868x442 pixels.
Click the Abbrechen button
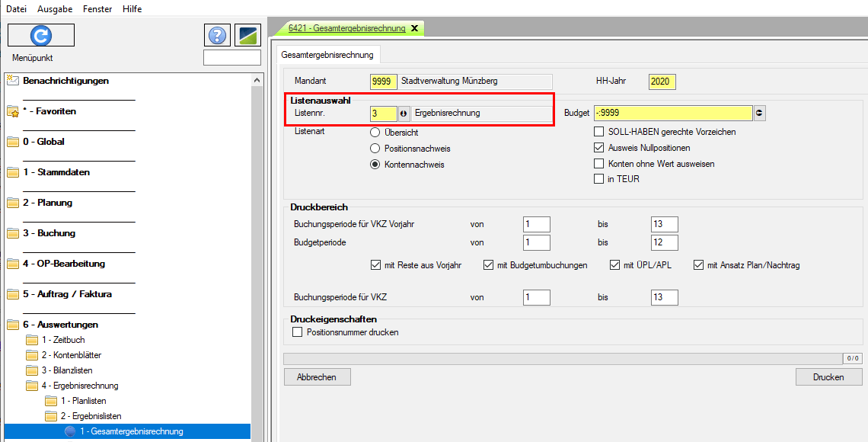[317, 377]
